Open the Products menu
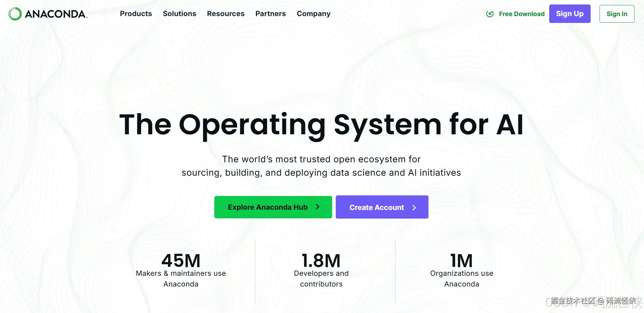 click(x=136, y=14)
